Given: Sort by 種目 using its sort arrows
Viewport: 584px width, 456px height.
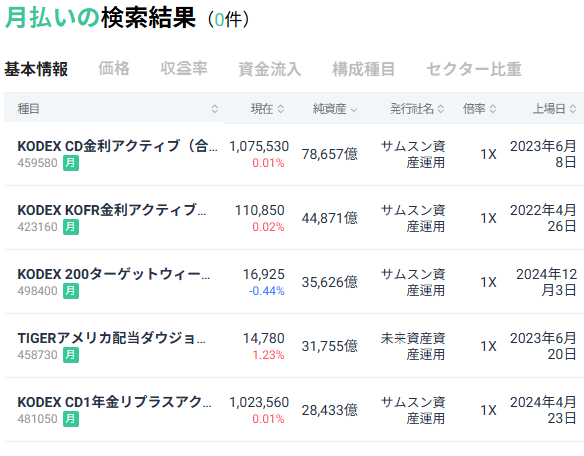Looking at the screenshot, I should click(215, 109).
